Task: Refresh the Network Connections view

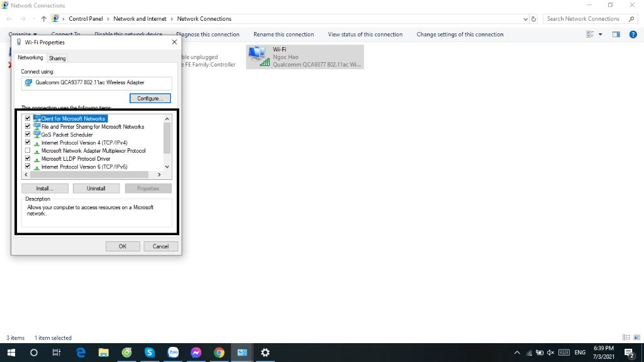Action: pos(533,19)
